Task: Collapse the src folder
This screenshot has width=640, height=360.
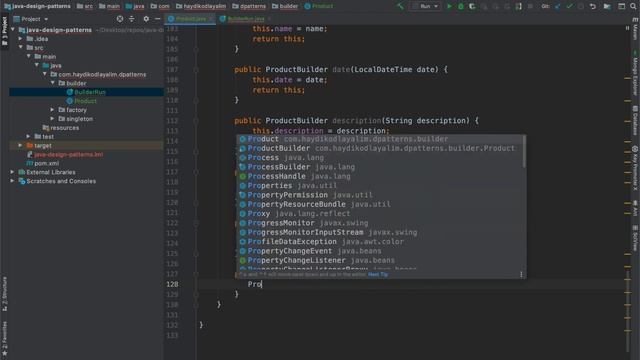Action: pos(20,47)
